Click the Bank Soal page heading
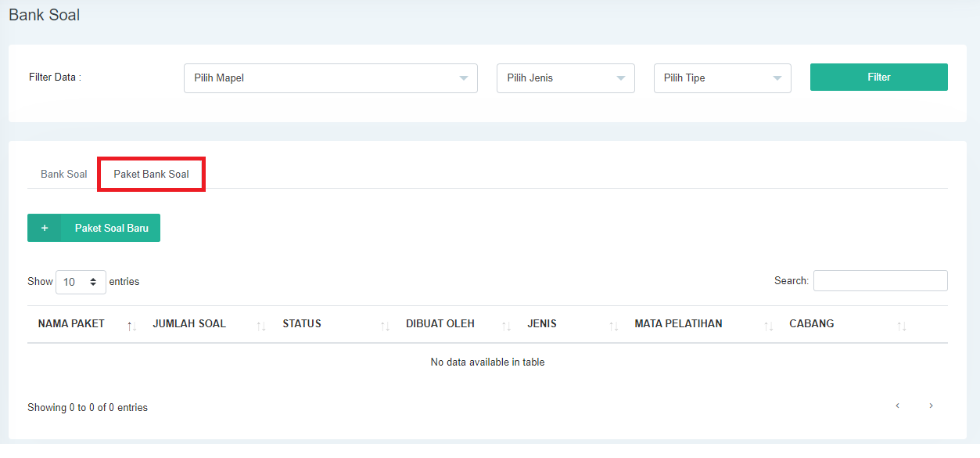 45,15
